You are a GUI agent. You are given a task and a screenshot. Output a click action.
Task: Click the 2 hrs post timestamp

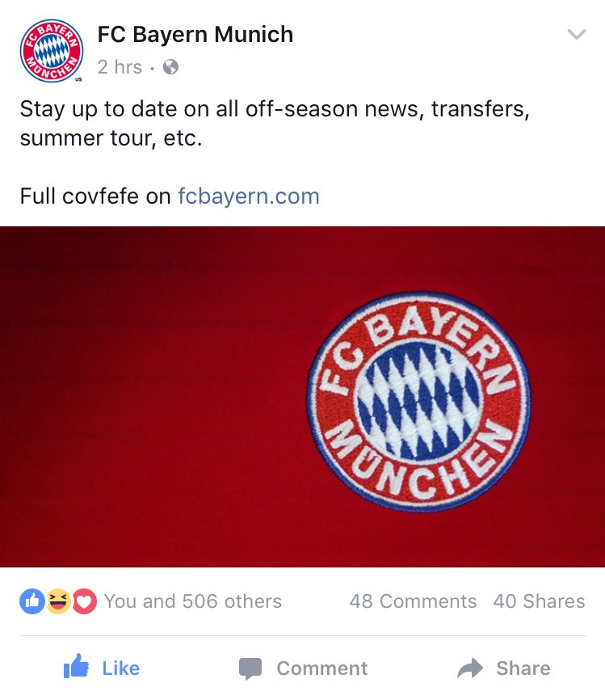(x=120, y=67)
